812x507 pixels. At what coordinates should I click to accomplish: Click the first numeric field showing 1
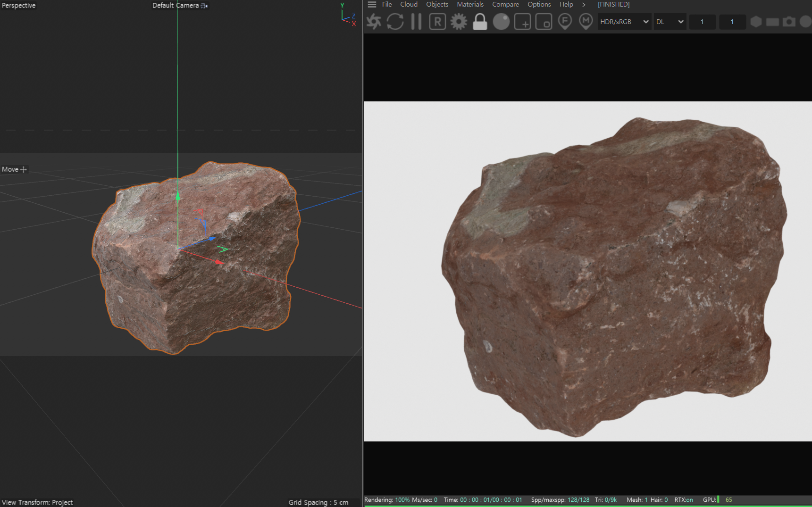[702, 22]
